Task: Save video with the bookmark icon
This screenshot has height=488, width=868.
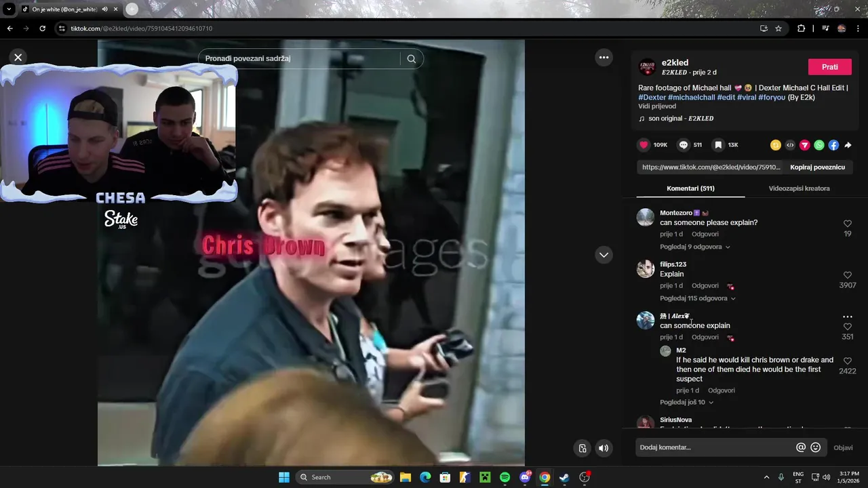Action: (718, 145)
